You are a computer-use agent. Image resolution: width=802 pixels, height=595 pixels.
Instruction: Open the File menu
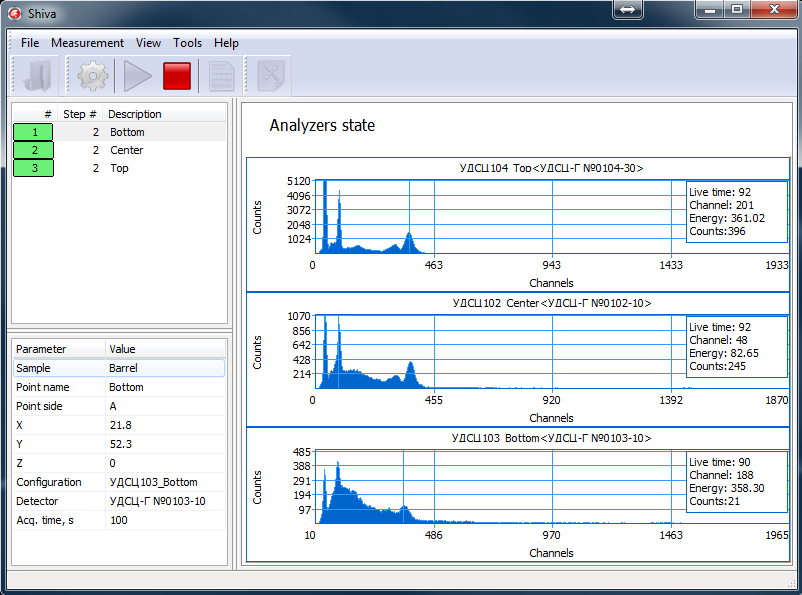click(x=30, y=43)
